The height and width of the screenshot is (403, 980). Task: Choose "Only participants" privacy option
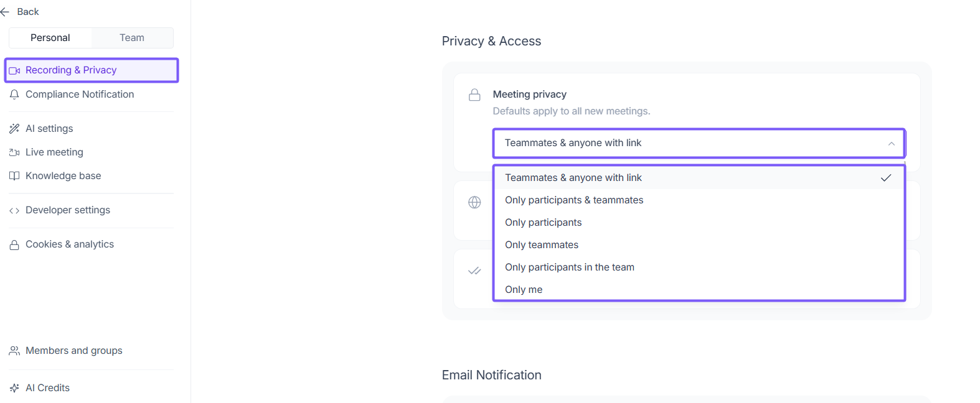(544, 223)
